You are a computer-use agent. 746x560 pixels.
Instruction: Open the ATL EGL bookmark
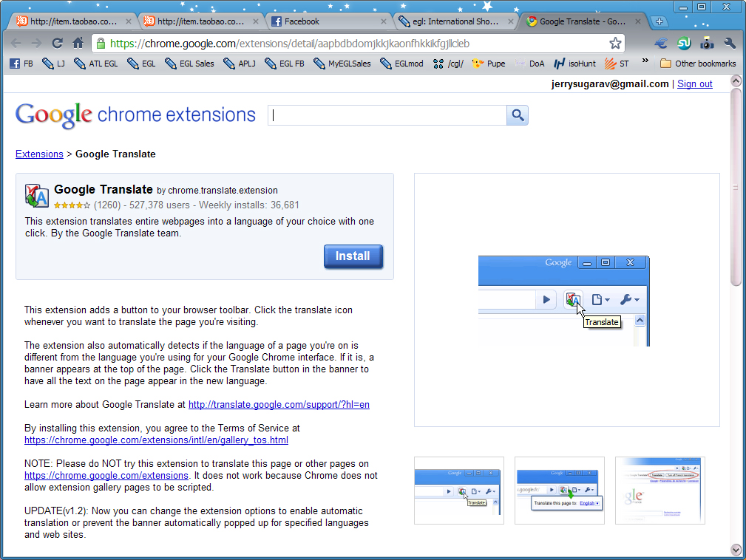[96, 64]
